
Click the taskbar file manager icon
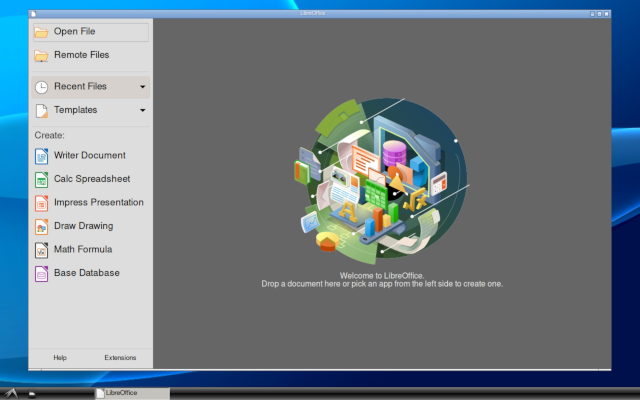[32, 394]
